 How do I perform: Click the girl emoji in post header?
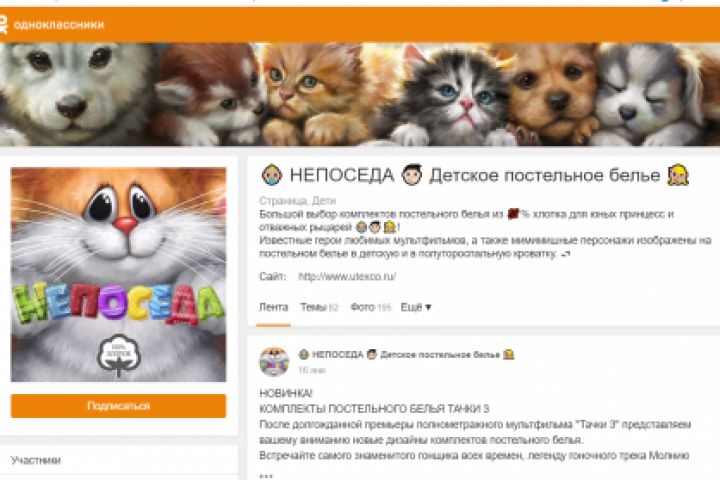pos(508,355)
